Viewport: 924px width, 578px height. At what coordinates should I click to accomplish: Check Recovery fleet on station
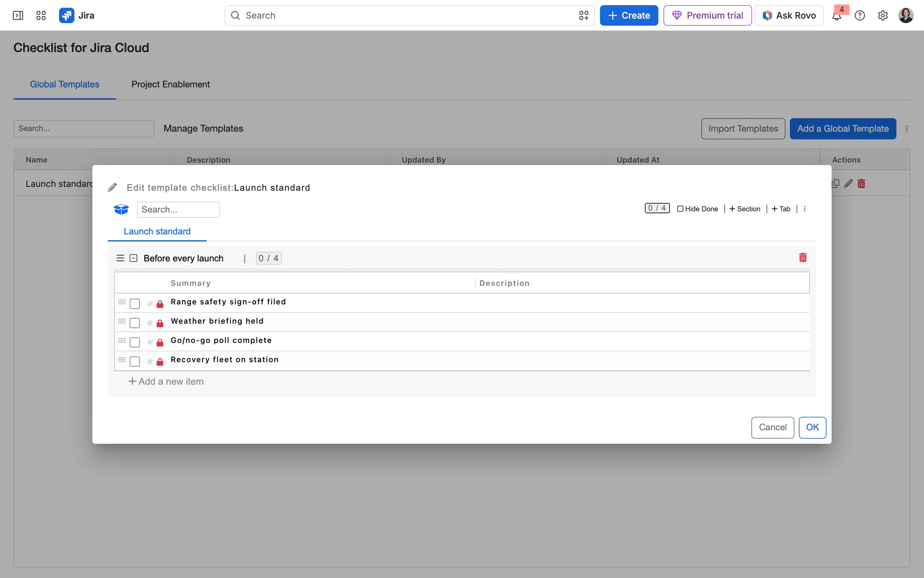[135, 362]
